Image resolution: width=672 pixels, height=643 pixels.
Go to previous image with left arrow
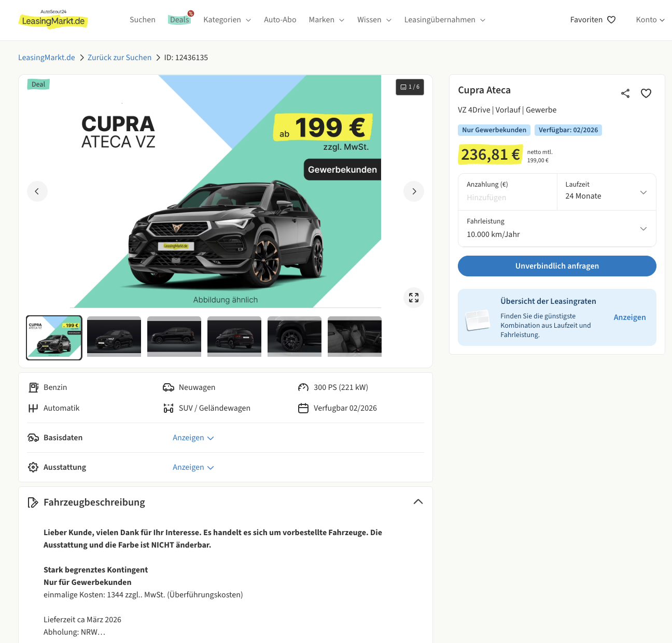[x=37, y=191]
